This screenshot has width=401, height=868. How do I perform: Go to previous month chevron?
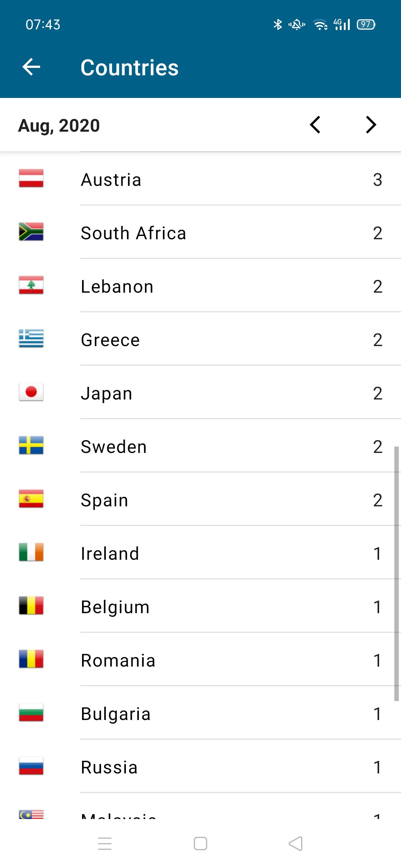(x=315, y=125)
